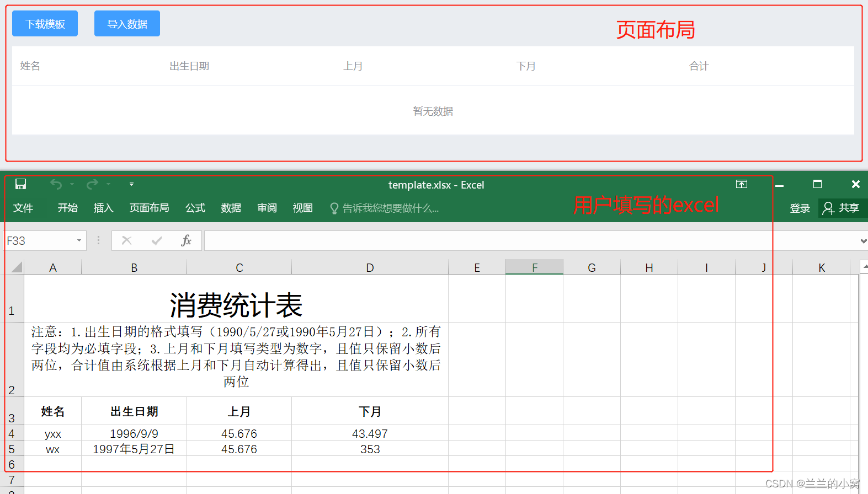The height and width of the screenshot is (494, 868).
Task: Click the 出生日期 header cell in the spreadsheet
Action: pyautogui.click(x=134, y=411)
